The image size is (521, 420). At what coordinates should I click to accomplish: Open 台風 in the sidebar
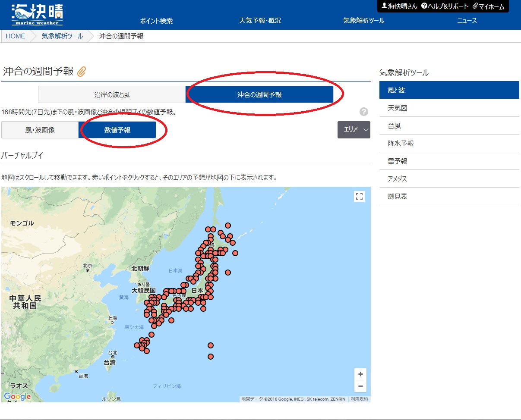[x=449, y=126]
